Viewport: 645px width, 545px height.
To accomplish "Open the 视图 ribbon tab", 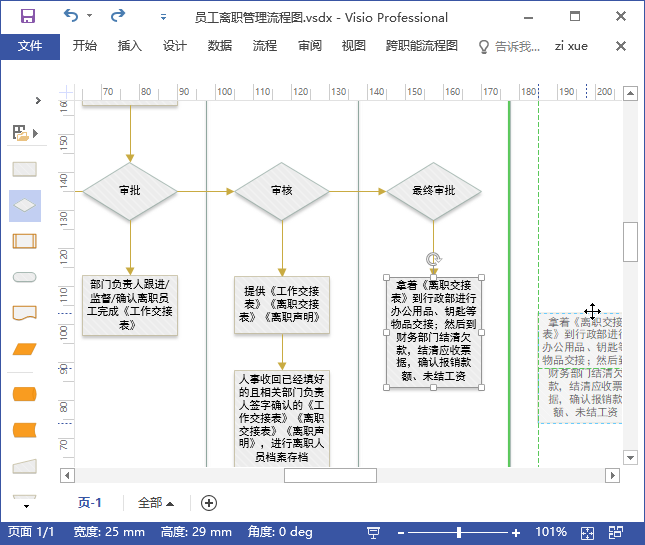I will click(x=354, y=46).
